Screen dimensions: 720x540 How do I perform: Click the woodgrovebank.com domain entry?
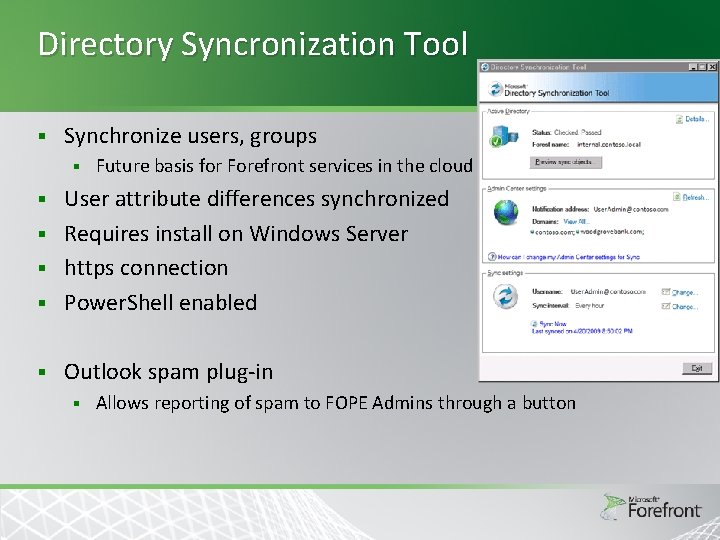pos(611,232)
